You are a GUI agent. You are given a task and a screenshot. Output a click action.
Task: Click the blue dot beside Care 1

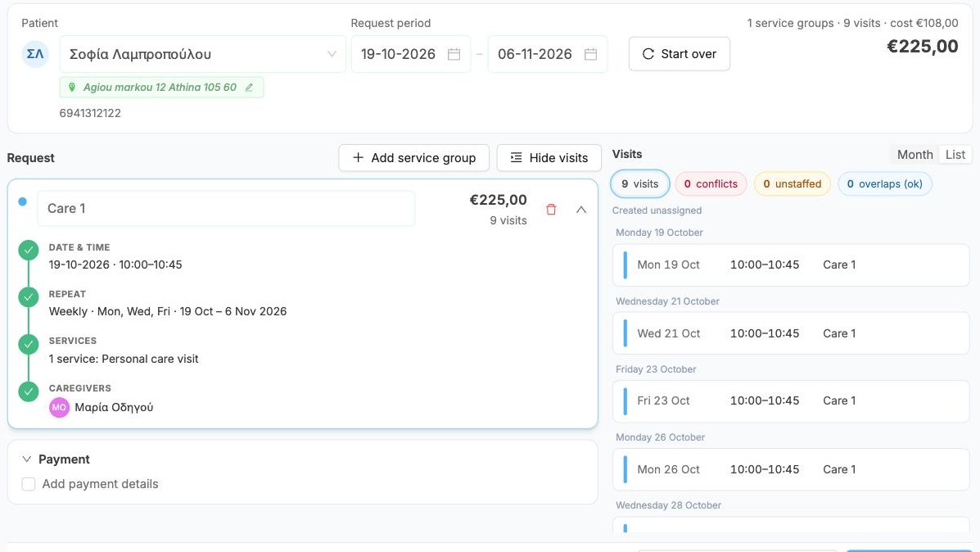click(x=22, y=202)
